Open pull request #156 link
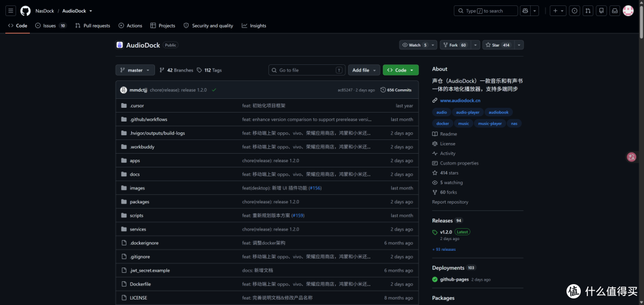 click(x=315, y=188)
